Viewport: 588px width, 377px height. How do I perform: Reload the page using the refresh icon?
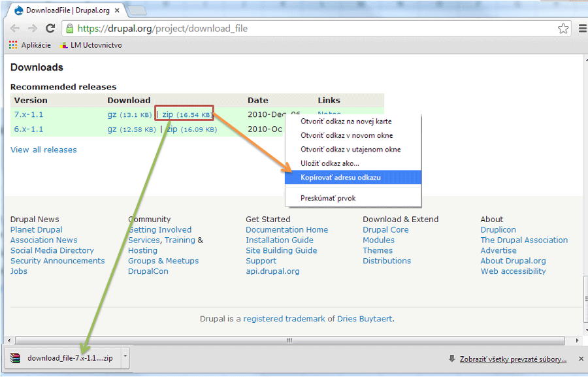click(x=50, y=28)
